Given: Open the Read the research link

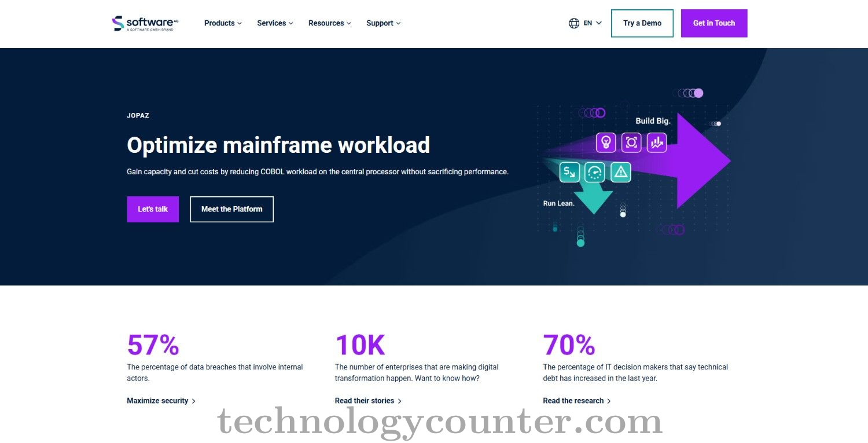Looking at the screenshot, I should 573,400.
